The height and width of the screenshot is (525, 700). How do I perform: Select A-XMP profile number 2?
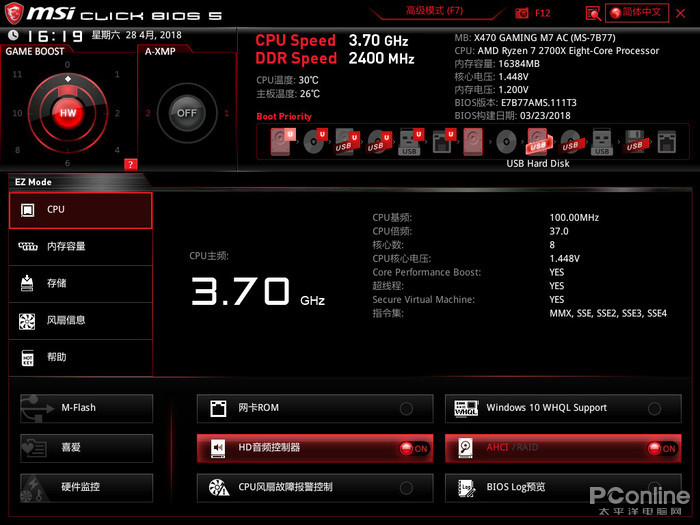(x=148, y=113)
